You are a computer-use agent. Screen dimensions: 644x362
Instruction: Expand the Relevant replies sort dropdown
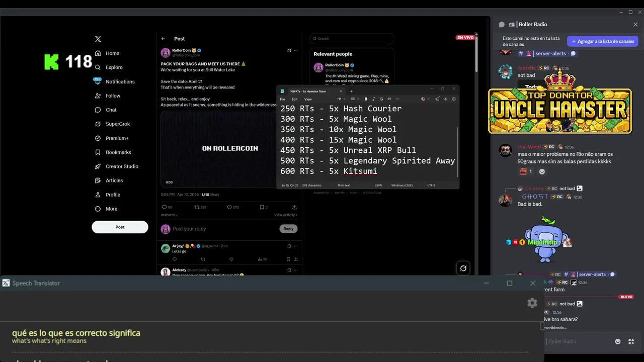pos(169,215)
